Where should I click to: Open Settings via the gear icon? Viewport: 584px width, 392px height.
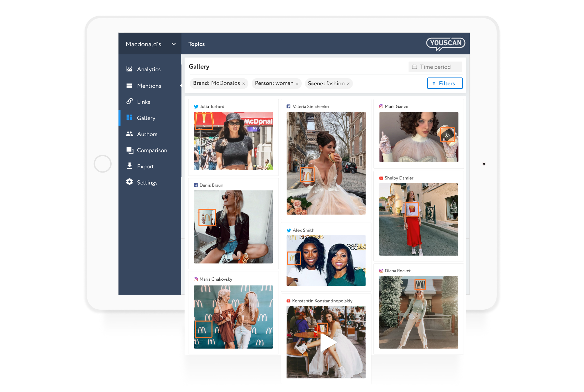129,182
